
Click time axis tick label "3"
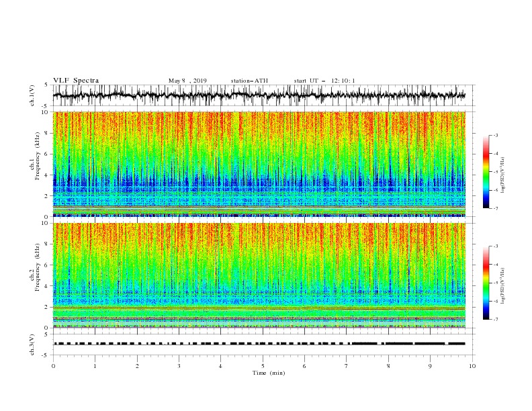(179, 366)
